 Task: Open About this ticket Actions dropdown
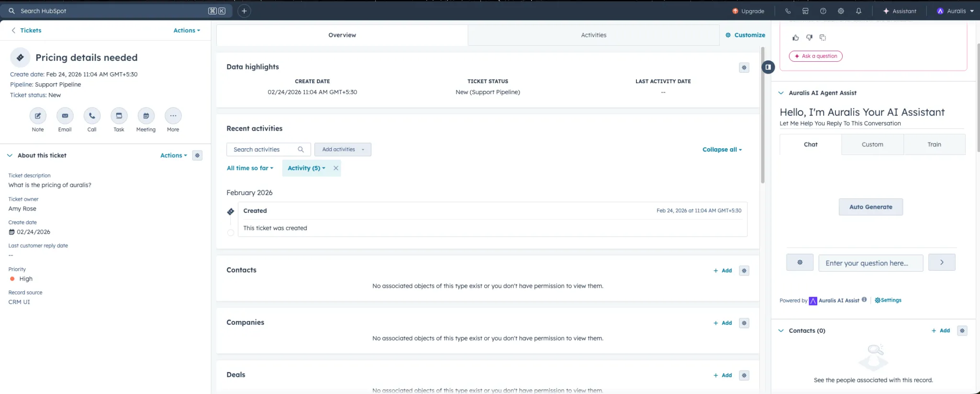pyautogui.click(x=174, y=155)
